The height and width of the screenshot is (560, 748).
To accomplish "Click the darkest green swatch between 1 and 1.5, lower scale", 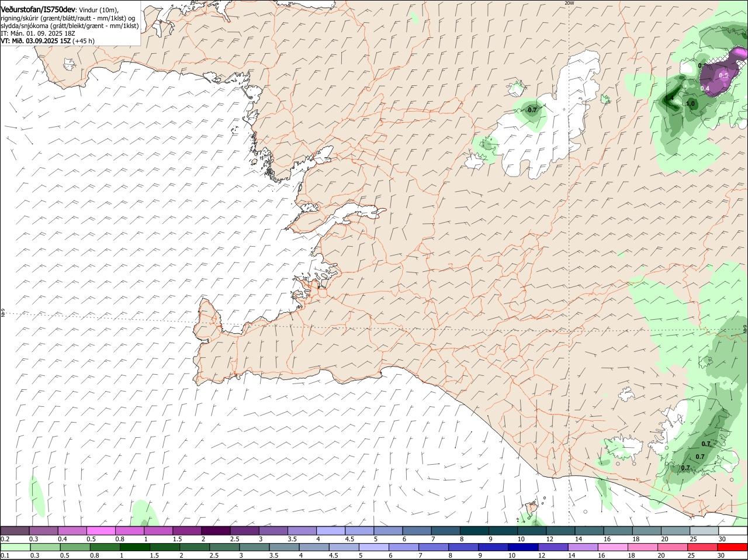I will 134,547.
